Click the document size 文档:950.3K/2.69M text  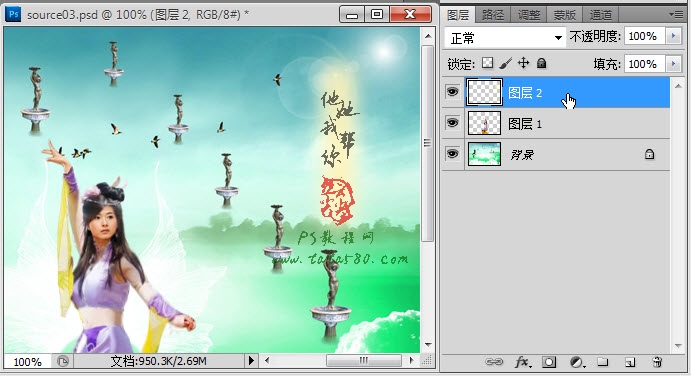coord(158,361)
